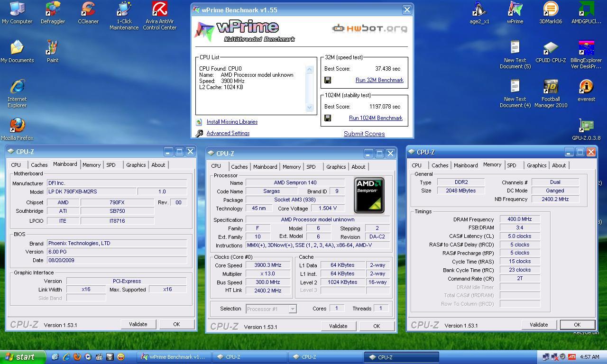Image resolution: width=607 pixels, height=364 pixels.
Task: Open the Defraggler desktop shortcut
Action: click(53, 13)
